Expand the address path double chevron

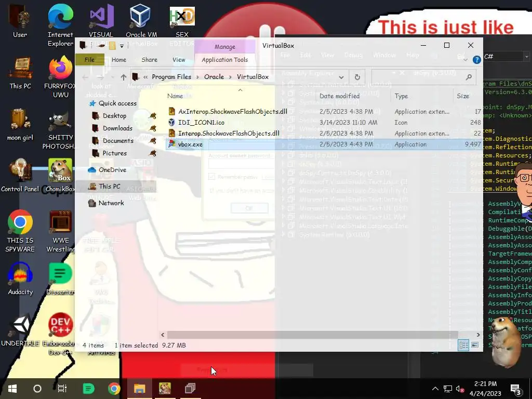145,77
